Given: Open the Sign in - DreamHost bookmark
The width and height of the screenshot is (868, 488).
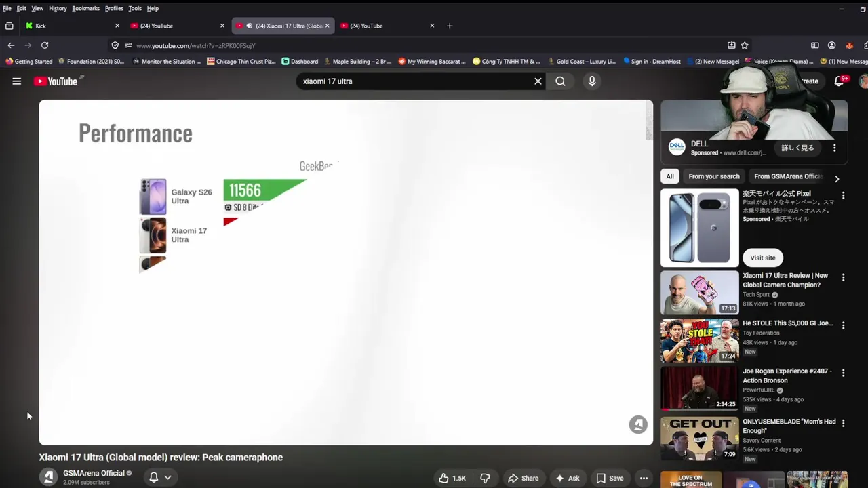Looking at the screenshot, I should tap(652, 61).
